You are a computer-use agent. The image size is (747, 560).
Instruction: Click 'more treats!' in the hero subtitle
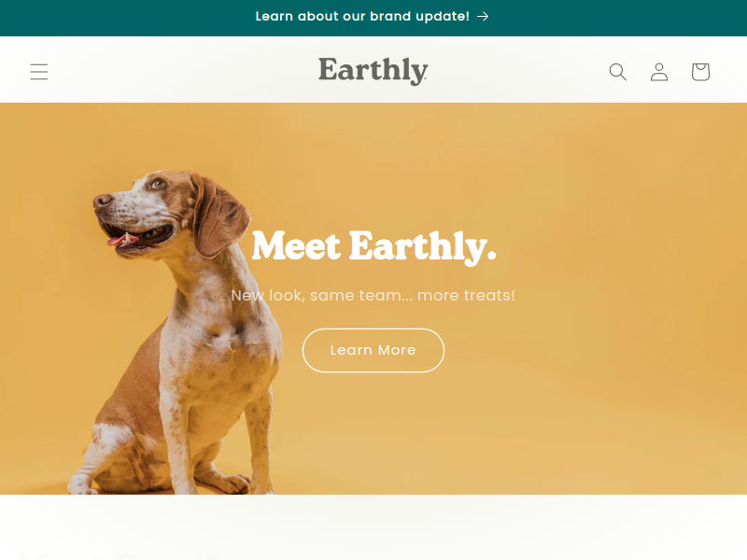pos(466,295)
